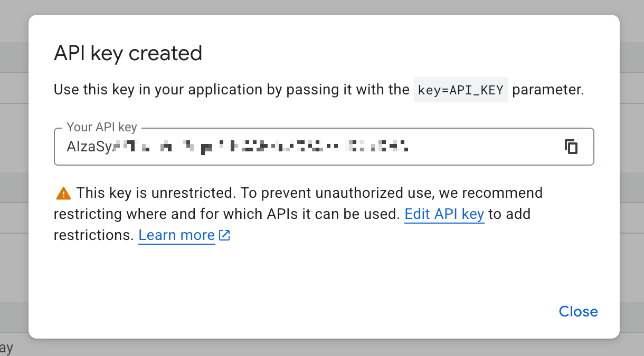Click the 'API key created' dialog heading

tap(128, 53)
